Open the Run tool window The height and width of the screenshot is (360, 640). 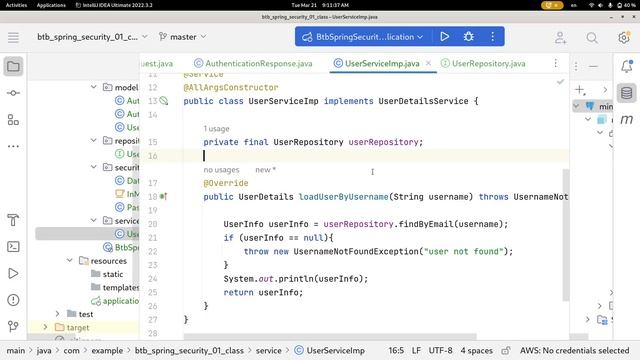coord(13,273)
